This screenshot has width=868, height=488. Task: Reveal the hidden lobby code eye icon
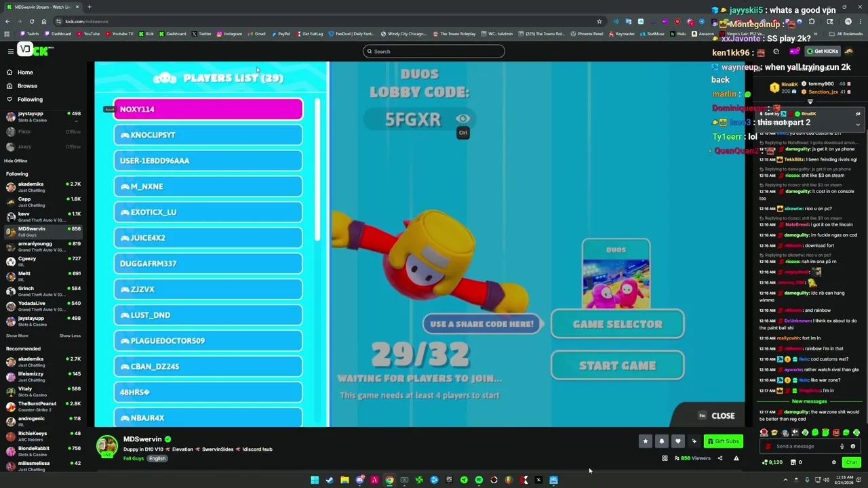pos(462,119)
